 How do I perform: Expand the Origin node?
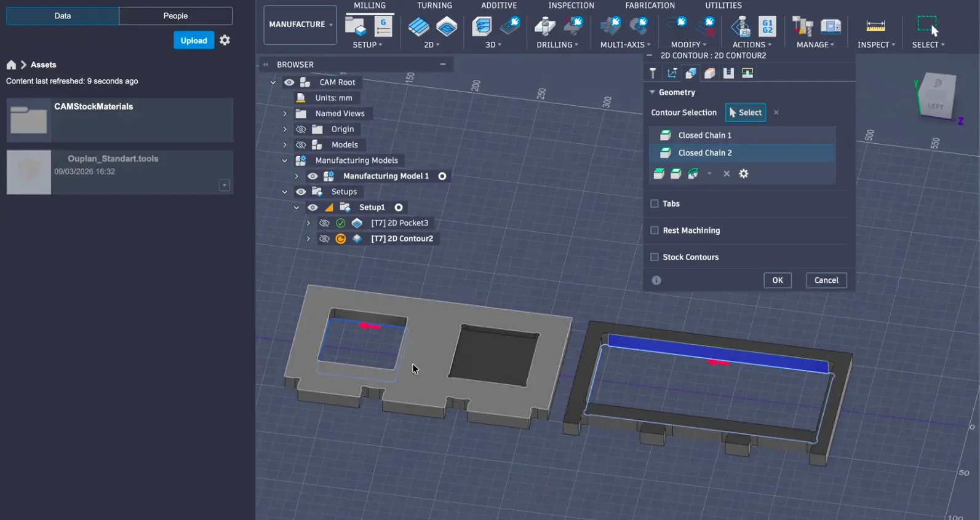285,129
